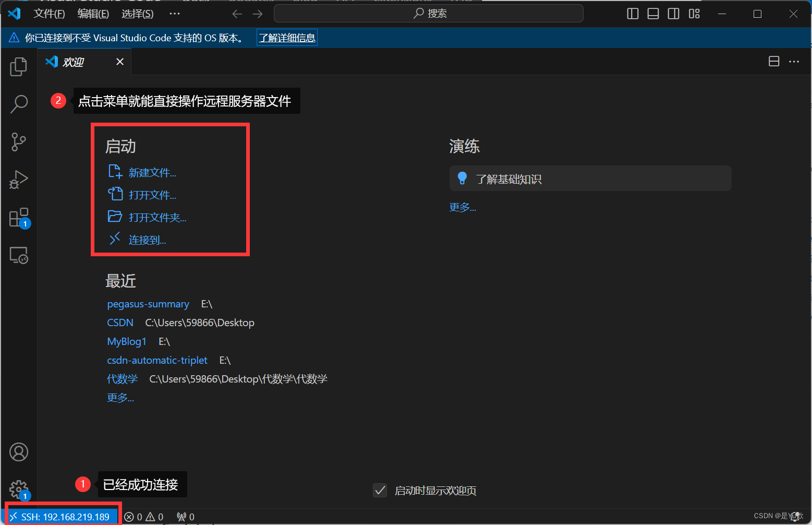
Task: Close the 欢迎 tab
Action: click(x=120, y=62)
